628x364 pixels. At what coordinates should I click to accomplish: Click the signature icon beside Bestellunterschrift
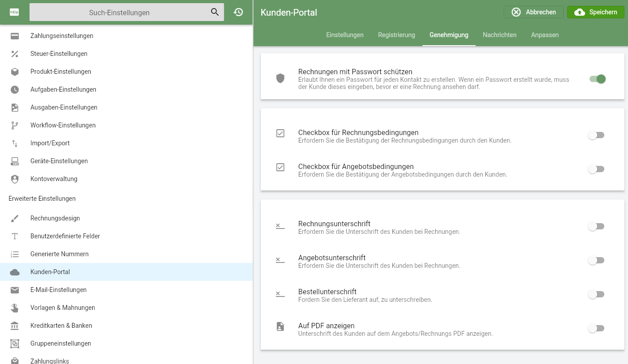coord(280,294)
